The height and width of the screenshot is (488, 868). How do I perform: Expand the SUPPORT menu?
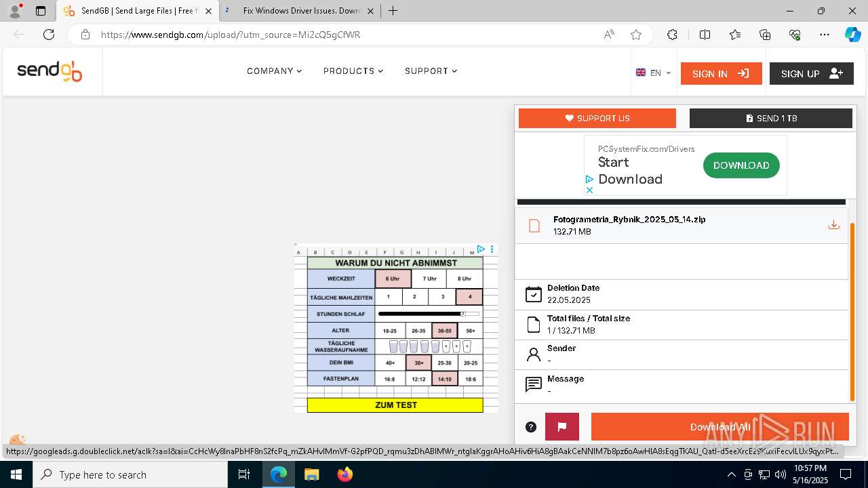pos(431,71)
